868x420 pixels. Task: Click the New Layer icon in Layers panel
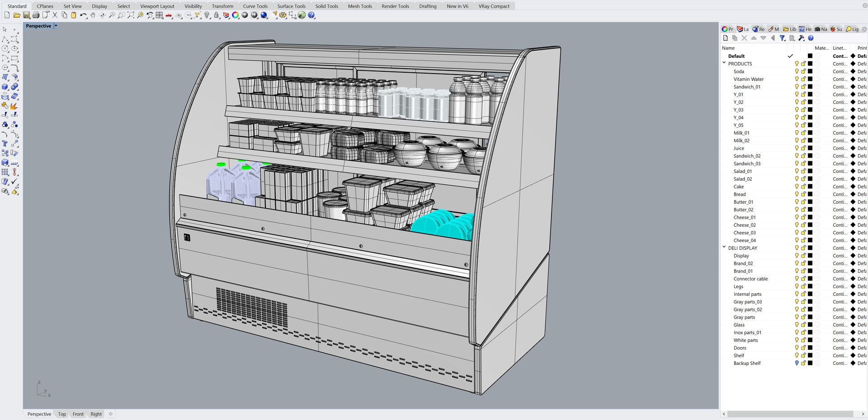[x=725, y=38]
